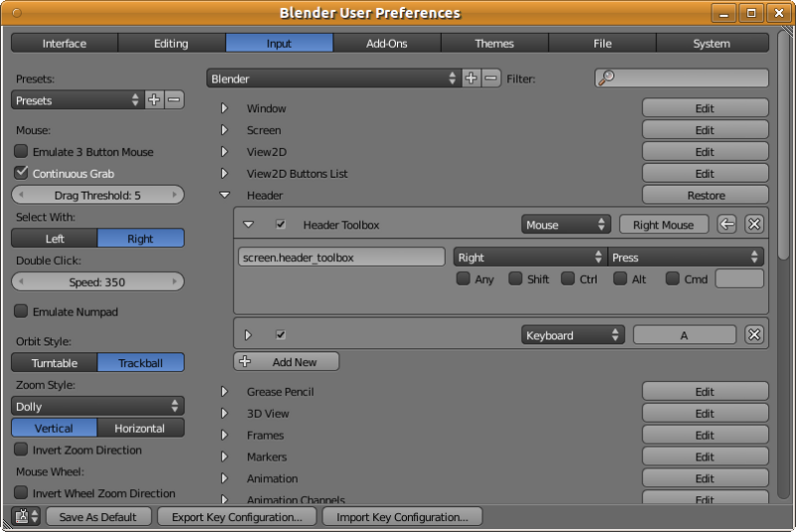The image size is (796, 532).
Task: Open the Press event value dropdown
Action: pos(686,258)
